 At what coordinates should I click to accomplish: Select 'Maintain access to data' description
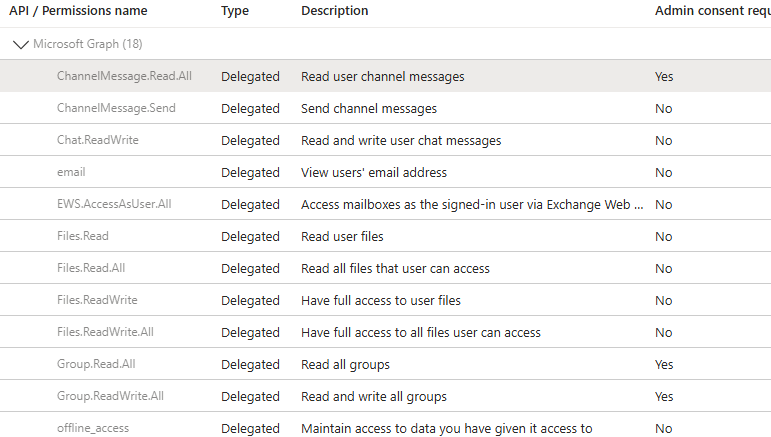pyautogui.click(x=446, y=429)
